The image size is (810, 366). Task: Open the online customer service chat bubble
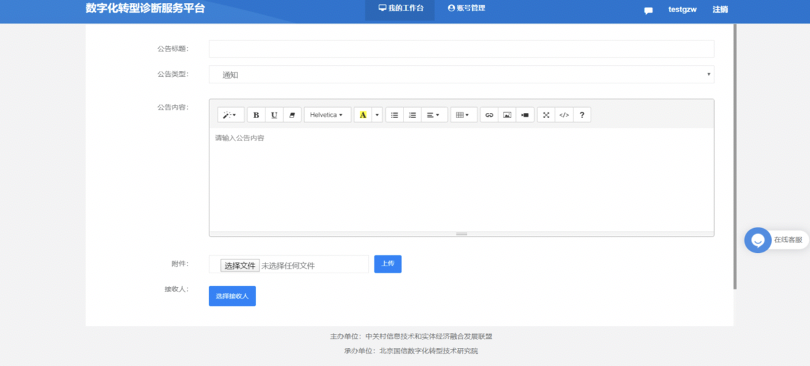coord(758,240)
